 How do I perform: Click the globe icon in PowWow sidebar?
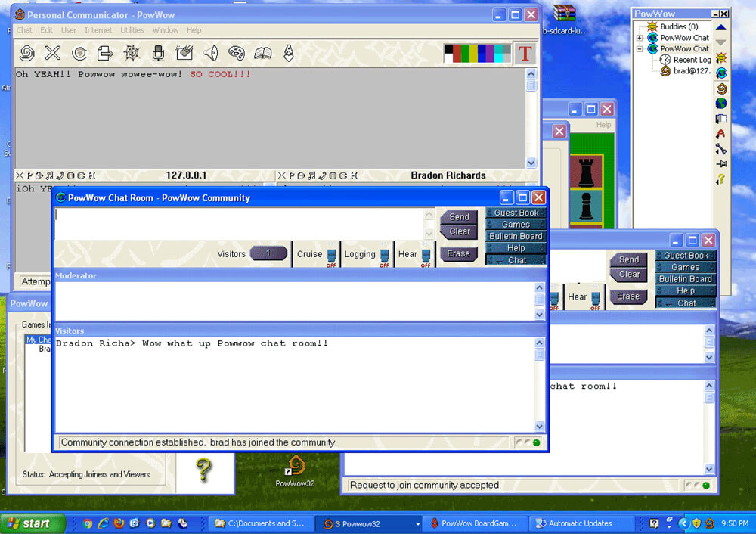pos(721,103)
